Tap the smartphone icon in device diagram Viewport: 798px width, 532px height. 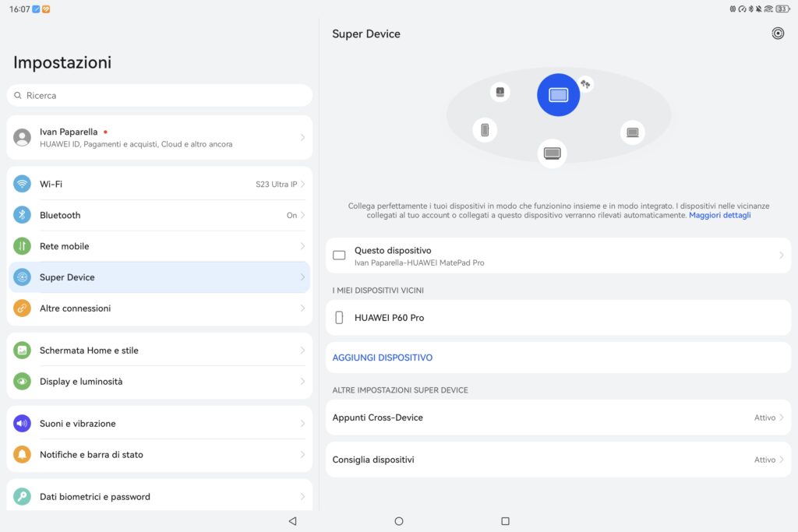click(485, 130)
